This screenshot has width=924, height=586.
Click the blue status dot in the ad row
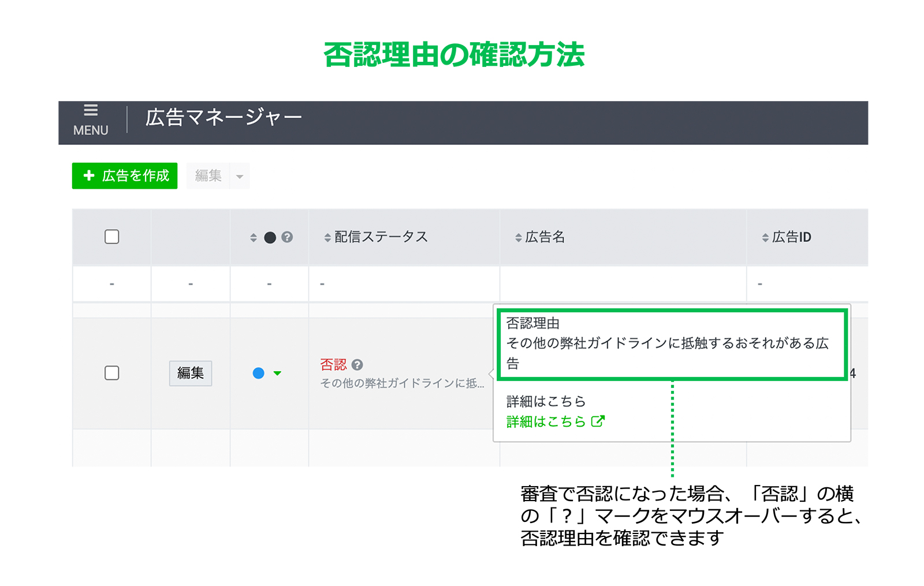(x=259, y=374)
